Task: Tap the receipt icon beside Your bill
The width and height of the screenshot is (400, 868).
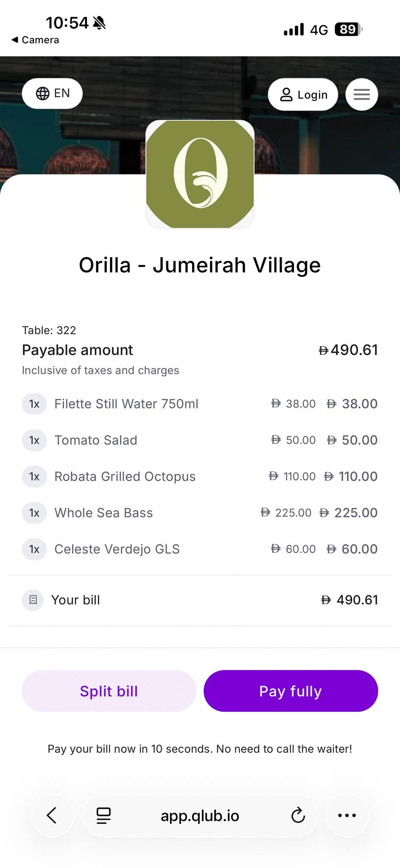Action: [x=33, y=600]
